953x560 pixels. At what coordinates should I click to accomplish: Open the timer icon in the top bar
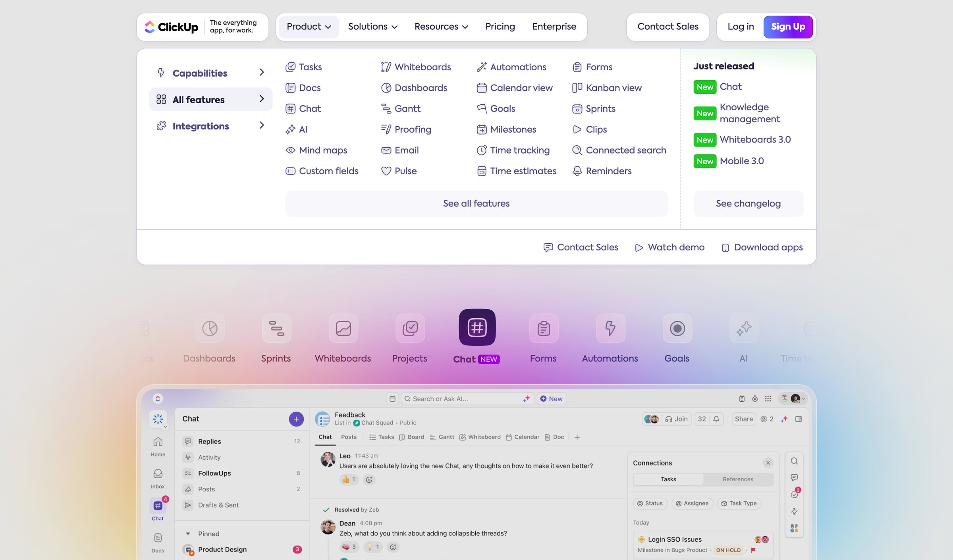(x=755, y=398)
